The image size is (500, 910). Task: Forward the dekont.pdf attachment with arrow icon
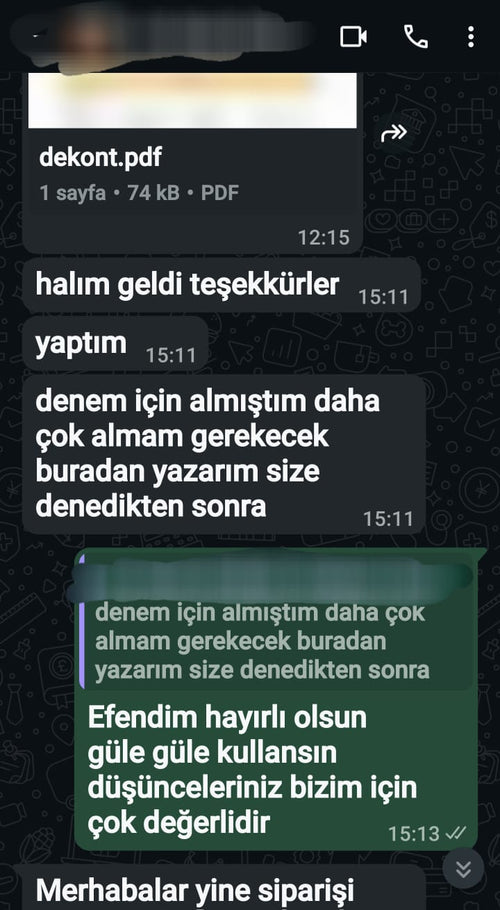pos(394,133)
